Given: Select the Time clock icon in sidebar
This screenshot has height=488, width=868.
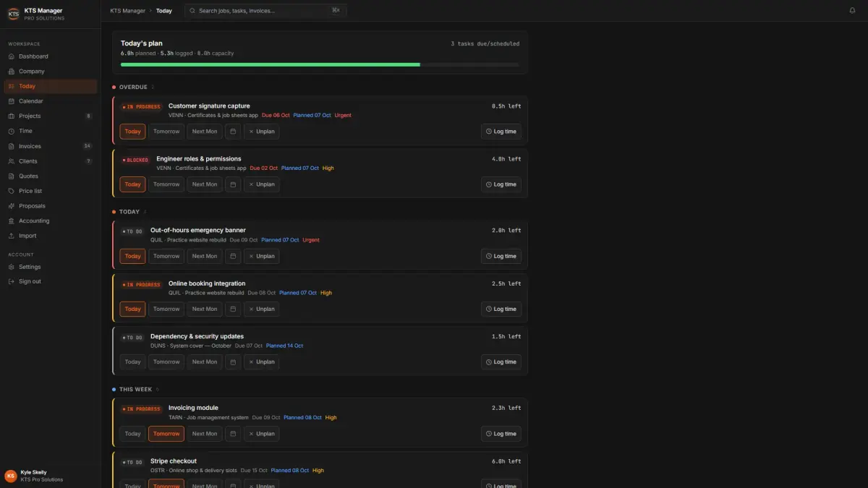Looking at the screenshot, I should 12,131.
